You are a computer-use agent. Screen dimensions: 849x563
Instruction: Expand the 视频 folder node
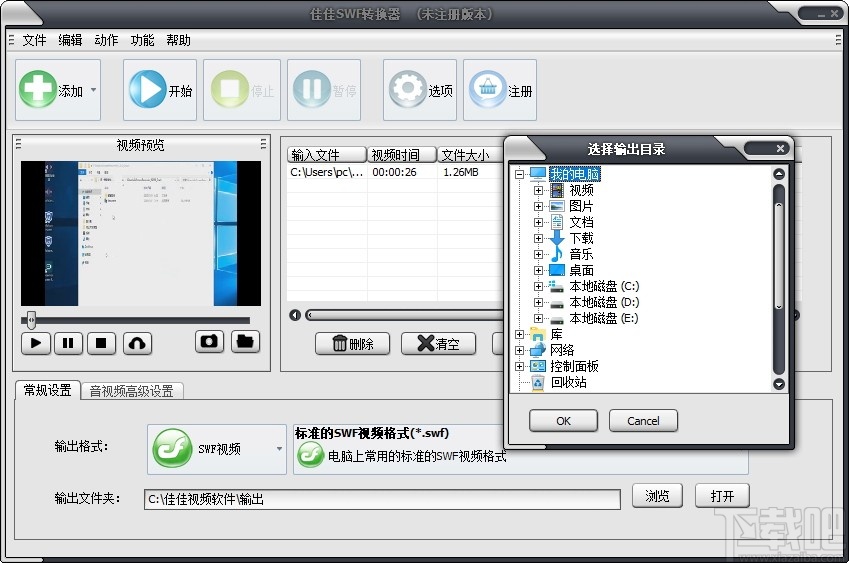point(538,190)
